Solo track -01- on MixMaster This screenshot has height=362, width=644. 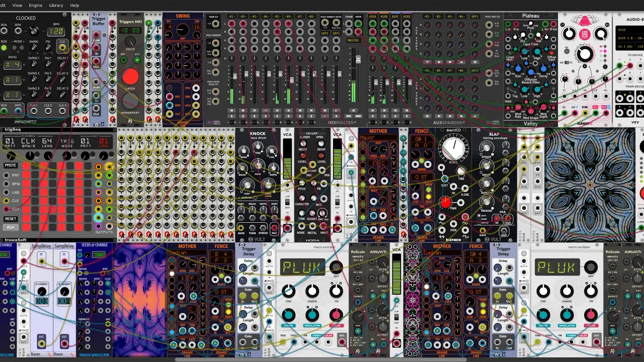231,116
